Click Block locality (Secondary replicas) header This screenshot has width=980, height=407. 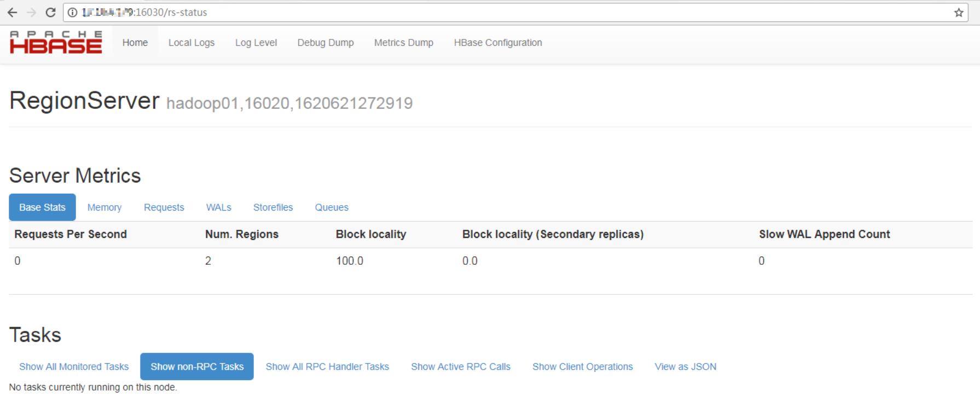click(x=553, y=234)
